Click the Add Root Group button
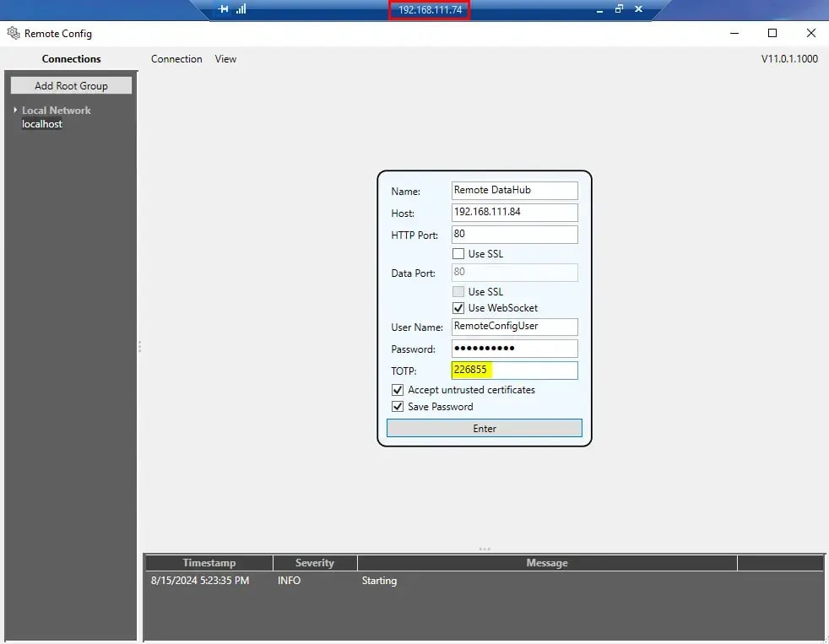The width and height of the screenshot is (829, 644). [71, 84]
